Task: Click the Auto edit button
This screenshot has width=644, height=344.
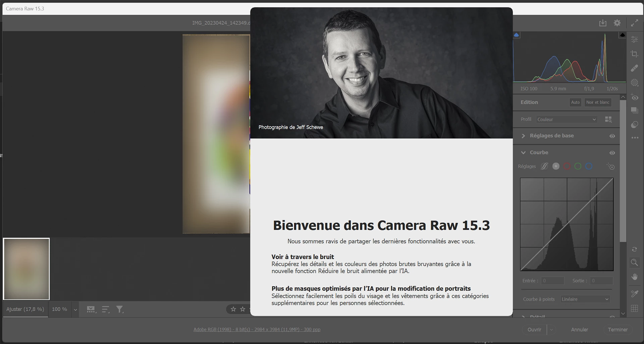Action: (x=575, y=102)
